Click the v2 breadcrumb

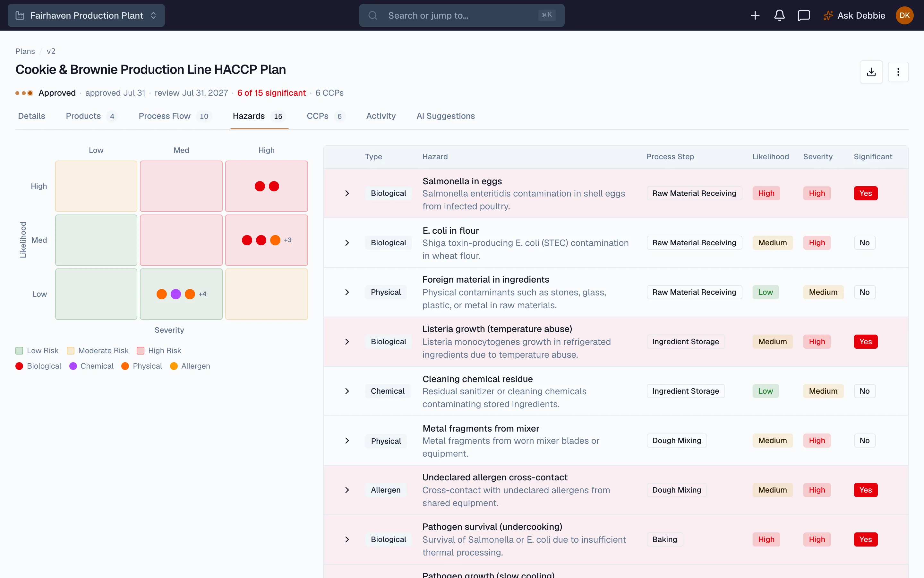(51, 51)
